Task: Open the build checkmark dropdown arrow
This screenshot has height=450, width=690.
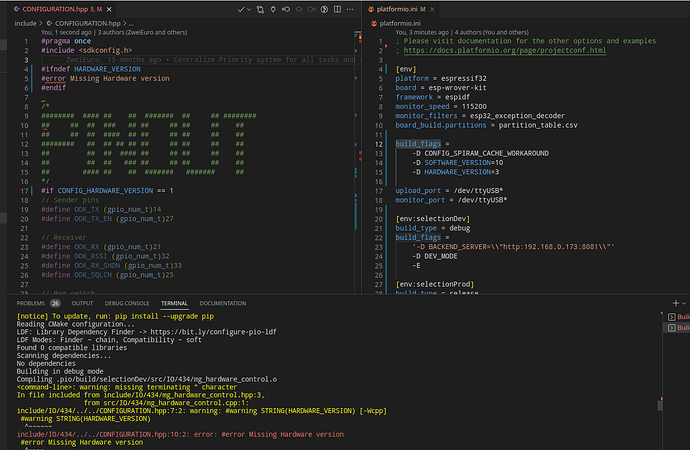Action: (249, 9)
